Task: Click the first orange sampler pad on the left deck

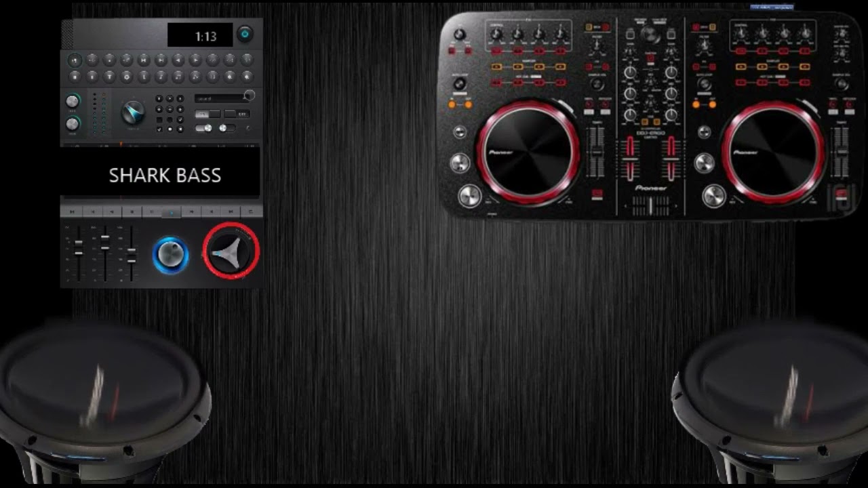Action: click(x=496, y=66)
